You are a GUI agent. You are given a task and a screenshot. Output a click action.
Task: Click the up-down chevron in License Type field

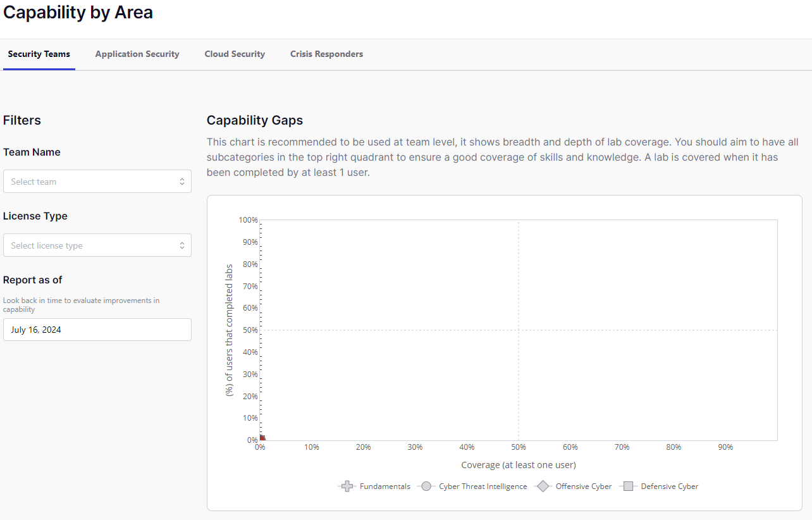tap(181, 245)
